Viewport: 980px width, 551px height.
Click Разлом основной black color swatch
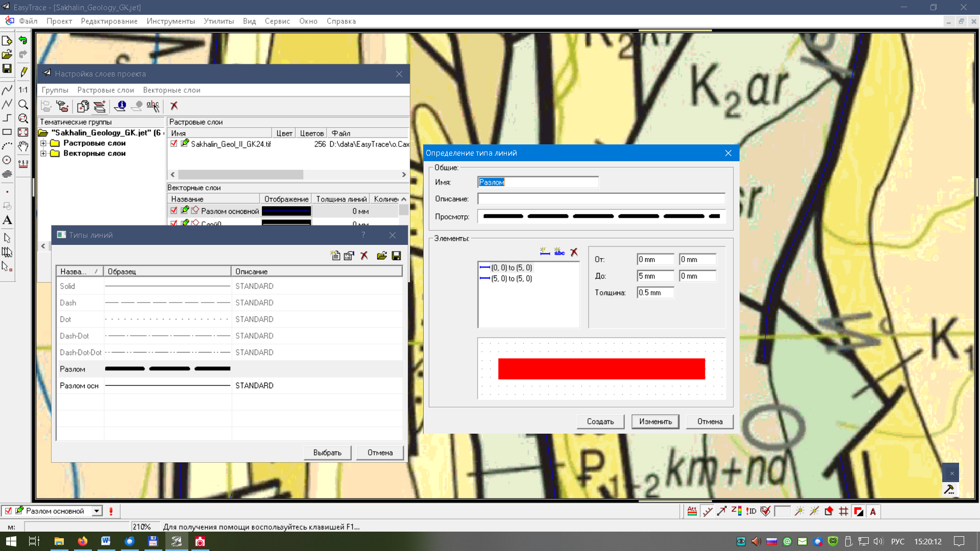point(286,211)
